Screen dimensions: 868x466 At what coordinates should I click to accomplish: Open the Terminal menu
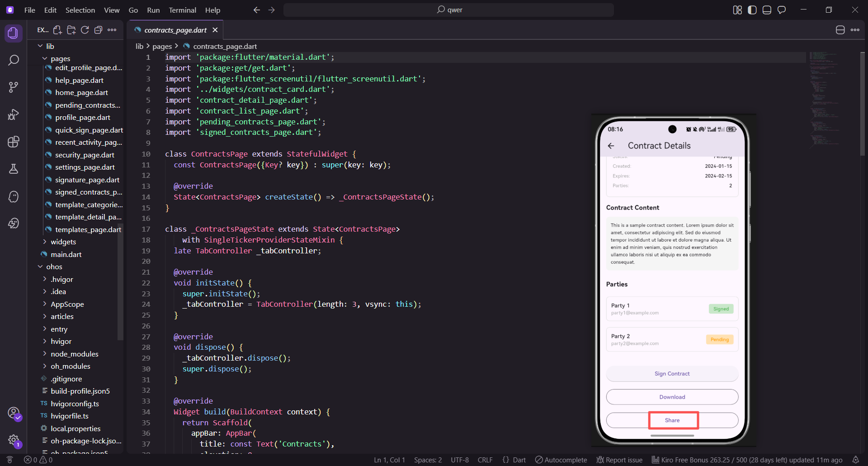[x=183, y=10]
